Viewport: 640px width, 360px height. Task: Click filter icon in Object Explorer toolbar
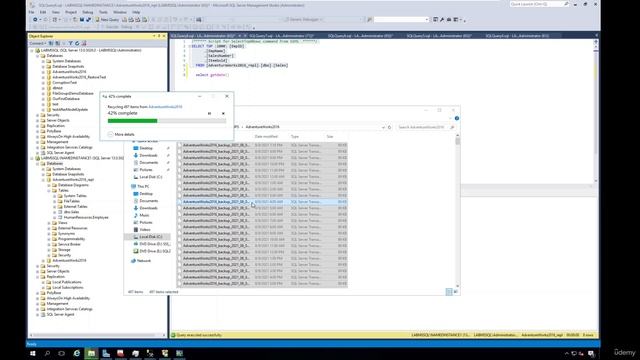coord(70,43)
